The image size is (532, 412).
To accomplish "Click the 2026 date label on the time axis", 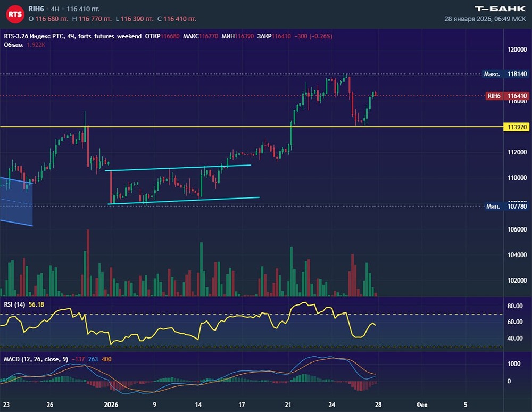I will [x=111, y=405].
